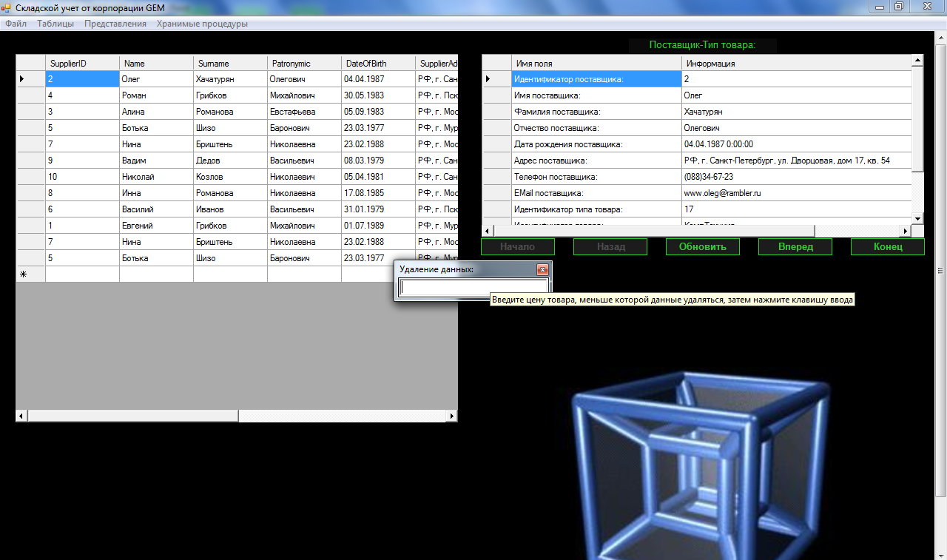Open the Файл menu
The image size is (947, 560).
(x=16, y=24)
